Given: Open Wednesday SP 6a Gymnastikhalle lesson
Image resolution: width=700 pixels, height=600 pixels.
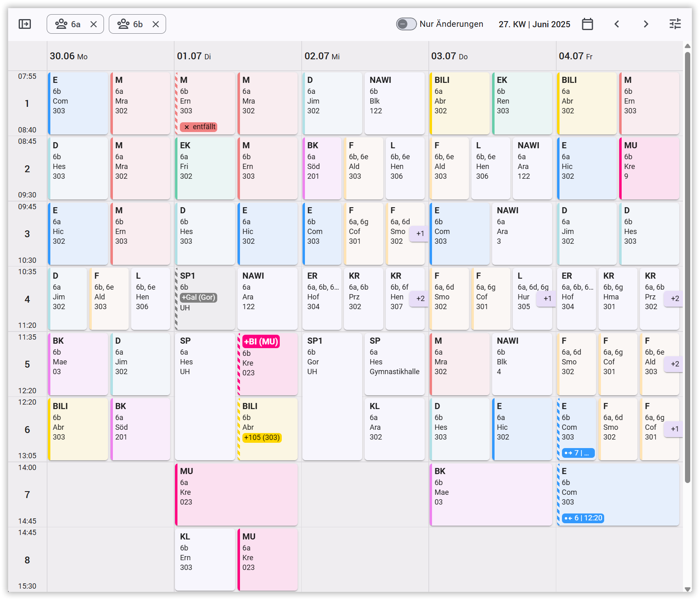Looking at the screenshot, I should (x=395, y=364).
